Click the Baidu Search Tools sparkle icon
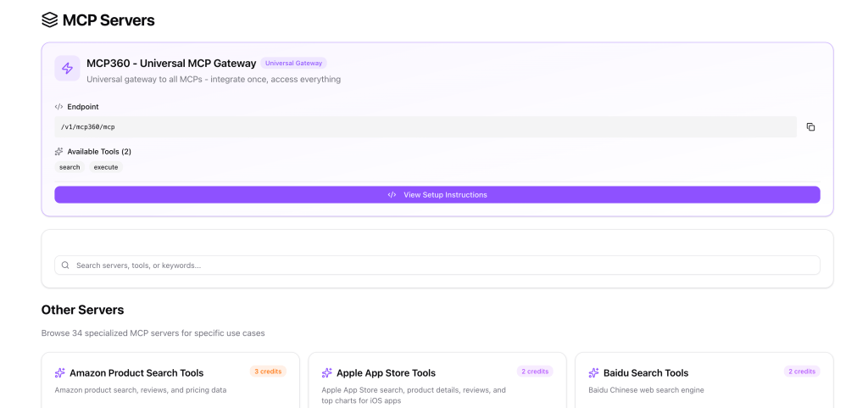Screen dimensions: 868x408 point(594,373)
